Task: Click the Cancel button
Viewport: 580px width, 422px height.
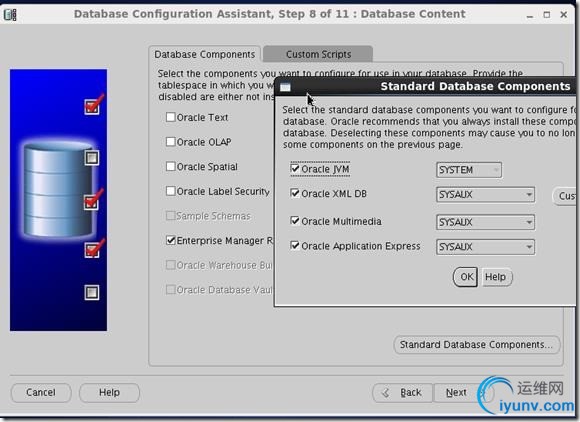Action: click(41, 392)
